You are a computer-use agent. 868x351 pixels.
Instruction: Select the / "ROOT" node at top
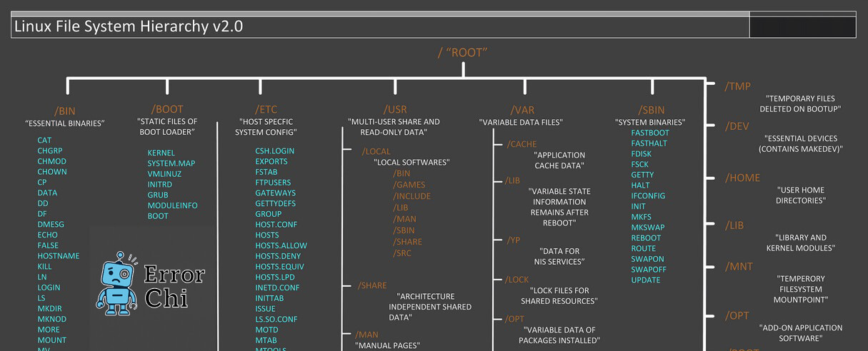pyautogui.click(x=462, y=52)
